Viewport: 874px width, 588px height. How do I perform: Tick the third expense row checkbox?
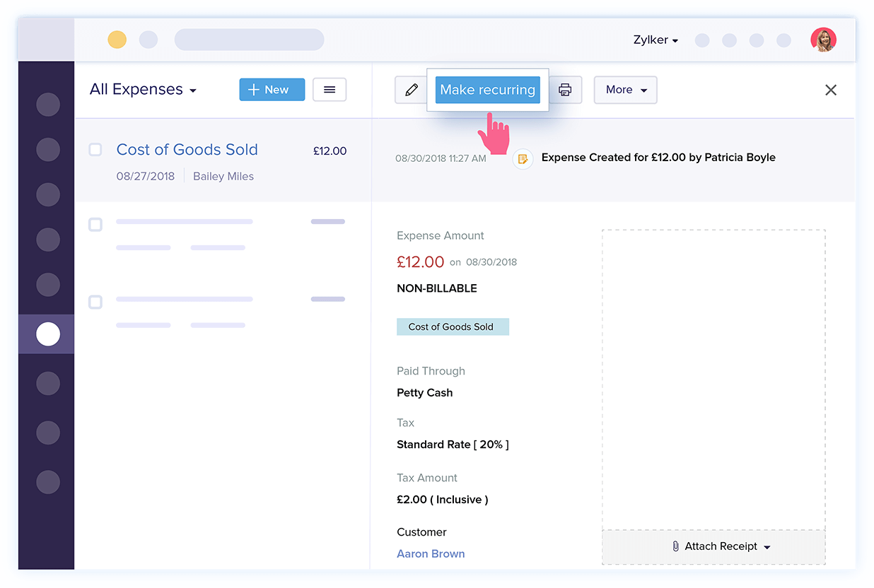[x=95, y=302]
